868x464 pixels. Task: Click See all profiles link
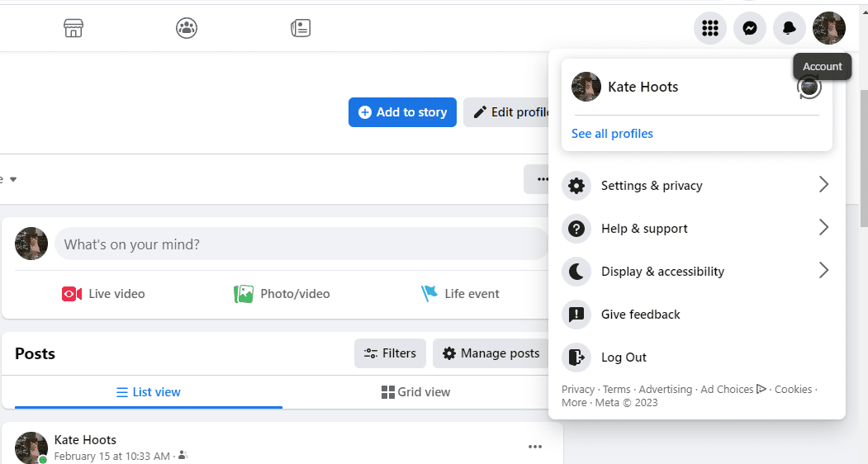coord(612,134)
